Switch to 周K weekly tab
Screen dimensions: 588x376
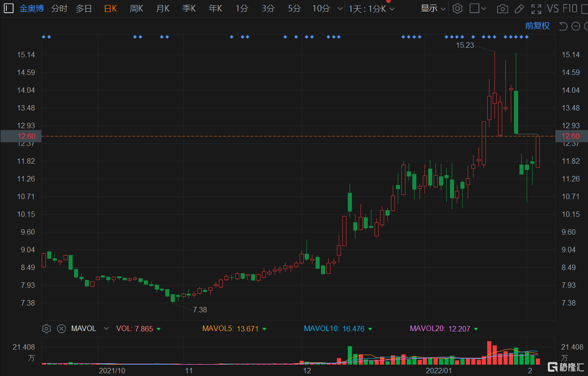point(137,8)
